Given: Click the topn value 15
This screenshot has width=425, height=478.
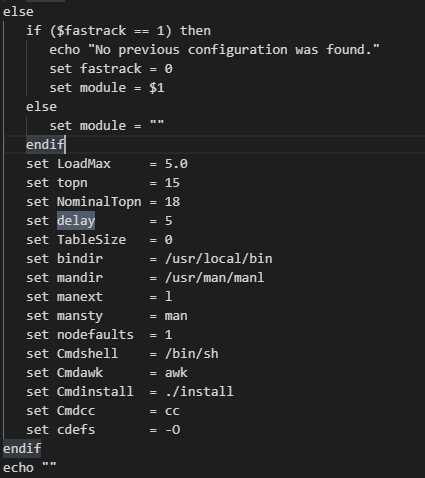Looking at the screenshot, I should click(172, 183).
